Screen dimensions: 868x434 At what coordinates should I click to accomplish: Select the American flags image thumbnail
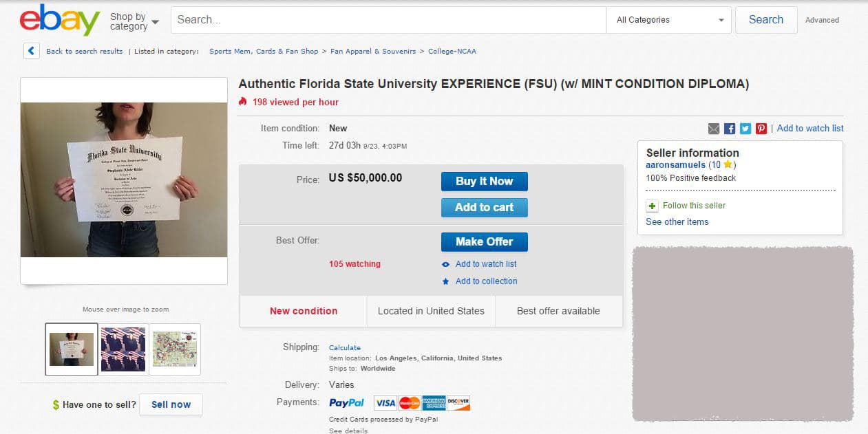click(123, 349)
